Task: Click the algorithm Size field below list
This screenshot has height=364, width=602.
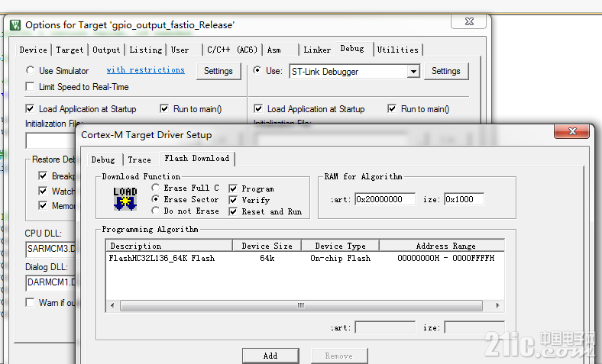Action: 474,327
